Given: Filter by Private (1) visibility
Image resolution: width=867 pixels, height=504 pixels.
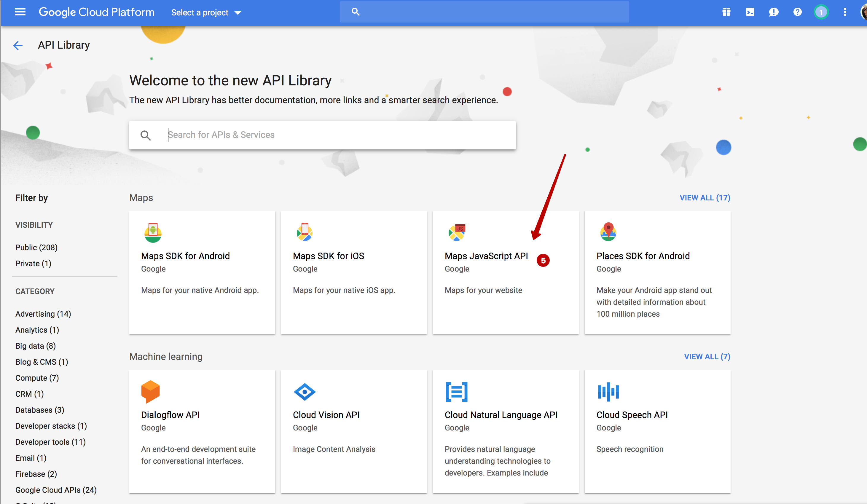Looking at the screenshot, I should click(x=34, y=264).
